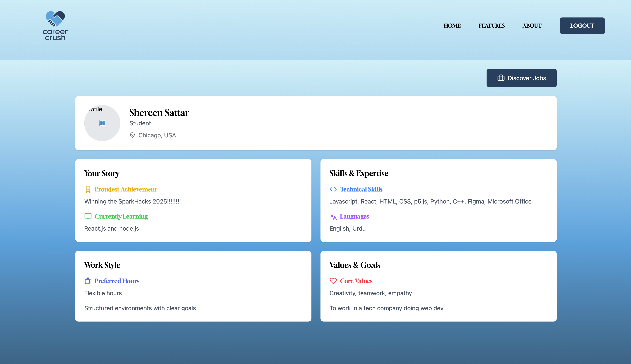Open the ABOUT page link
This screenshot has height=364, width=631.
(532, 26)
